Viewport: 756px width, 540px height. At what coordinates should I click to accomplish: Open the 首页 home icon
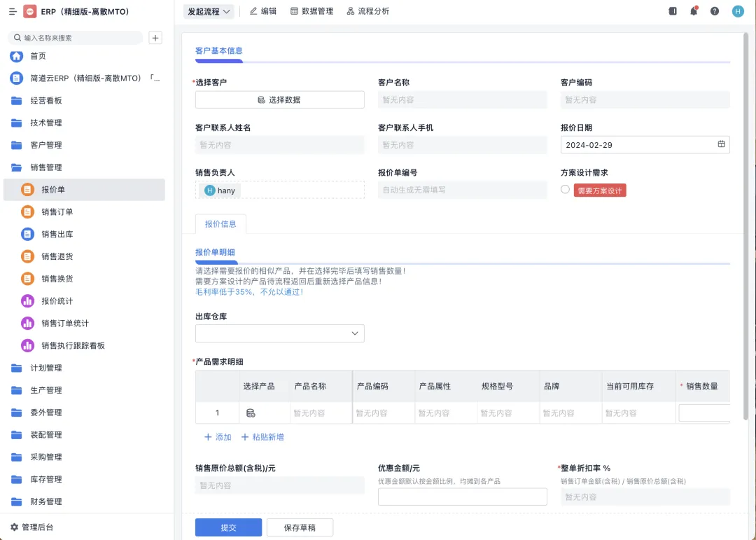tap(16, 56)
